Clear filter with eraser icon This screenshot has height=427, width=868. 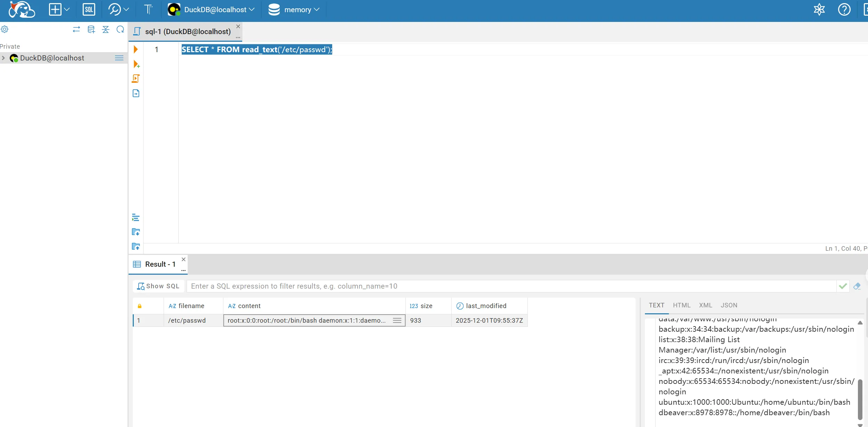[x=857, y=286]
